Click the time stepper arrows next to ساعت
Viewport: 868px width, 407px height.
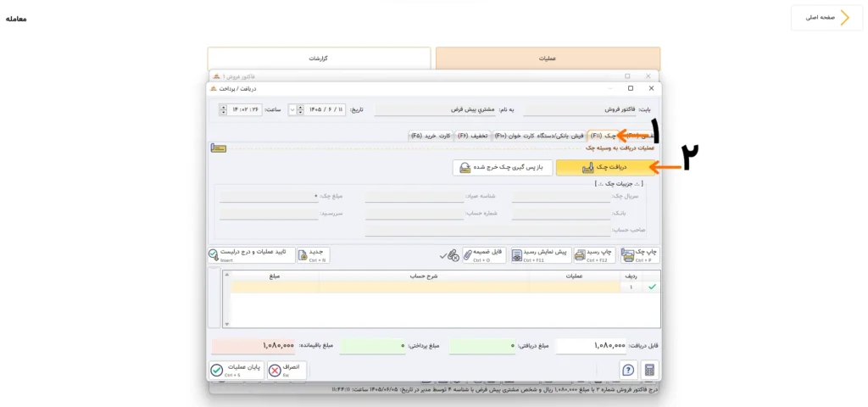[223, 109]
